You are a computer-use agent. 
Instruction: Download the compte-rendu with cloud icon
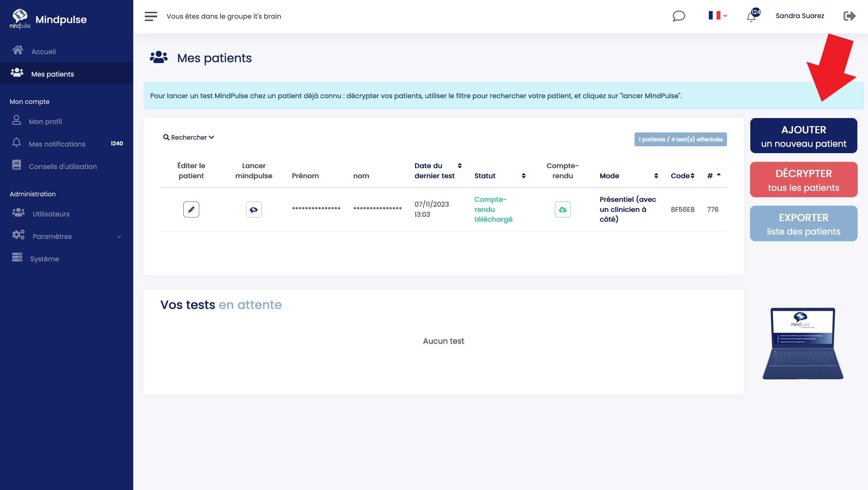(x=562, y=209)
